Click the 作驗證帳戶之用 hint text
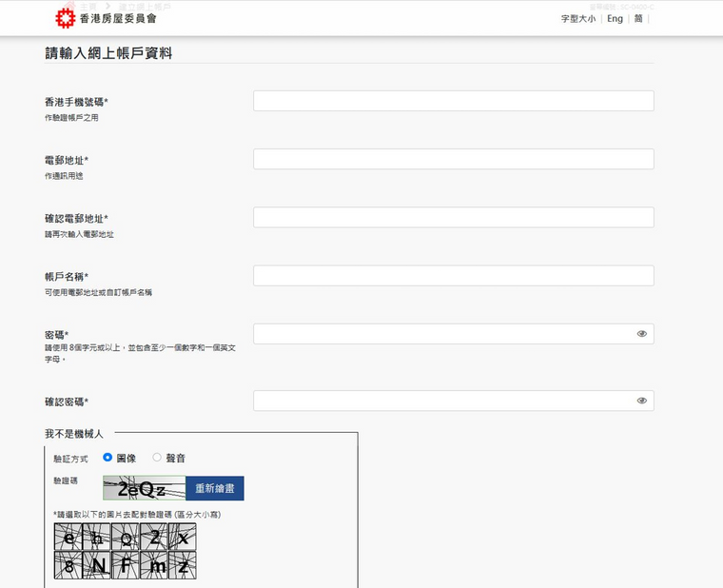 (71, 118)
